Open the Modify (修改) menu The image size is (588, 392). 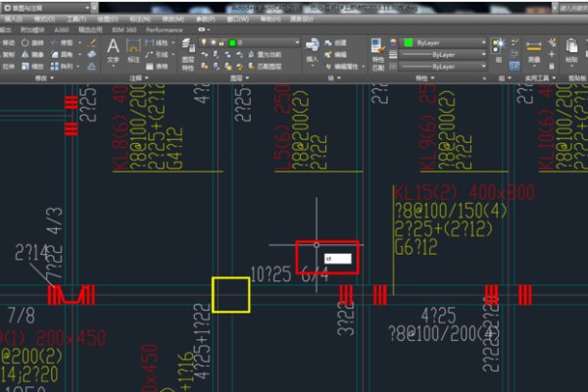tap(172, 19)
